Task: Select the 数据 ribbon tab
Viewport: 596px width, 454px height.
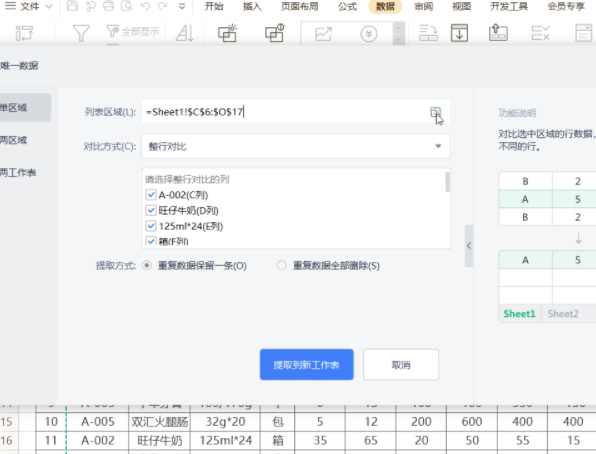Action: (x=385, y=6)
